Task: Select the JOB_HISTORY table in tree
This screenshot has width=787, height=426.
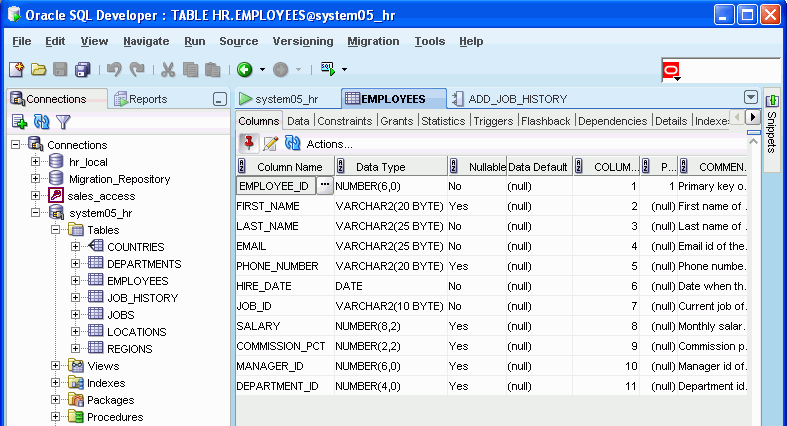Action: pyautogui.click(x=142, y=298)
